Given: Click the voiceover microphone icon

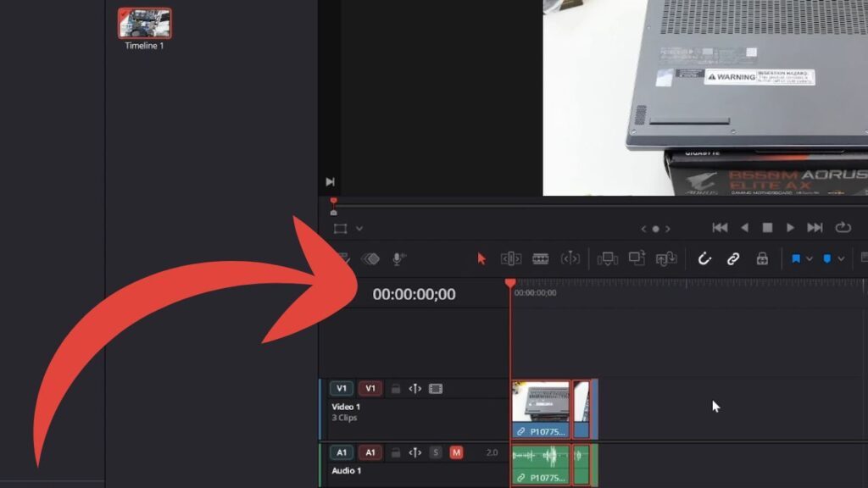Looking at the screenshot, I should coord(397,259).
